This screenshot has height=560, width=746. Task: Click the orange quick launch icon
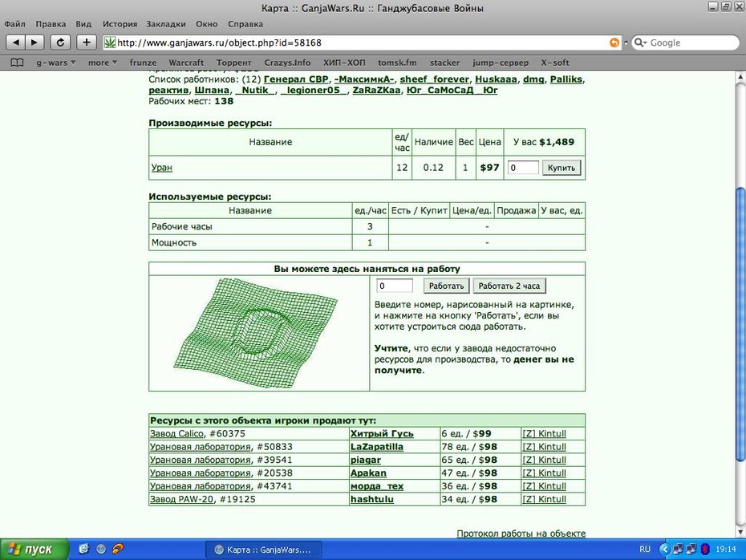(117, 549)
